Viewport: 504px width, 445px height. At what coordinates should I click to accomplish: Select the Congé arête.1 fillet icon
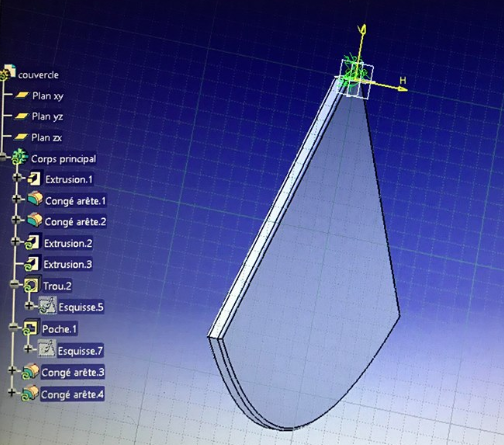click(x=35, y=199)
